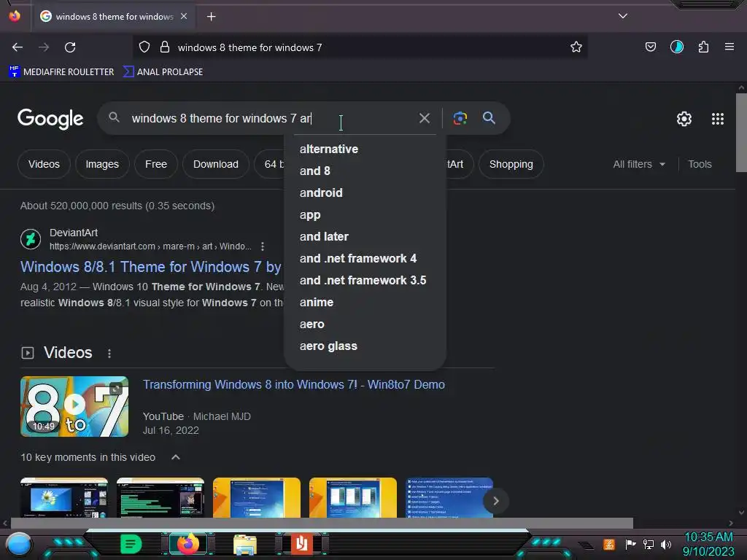
Task: Open the Dark Reader extension icon
Action: [677, 47]
